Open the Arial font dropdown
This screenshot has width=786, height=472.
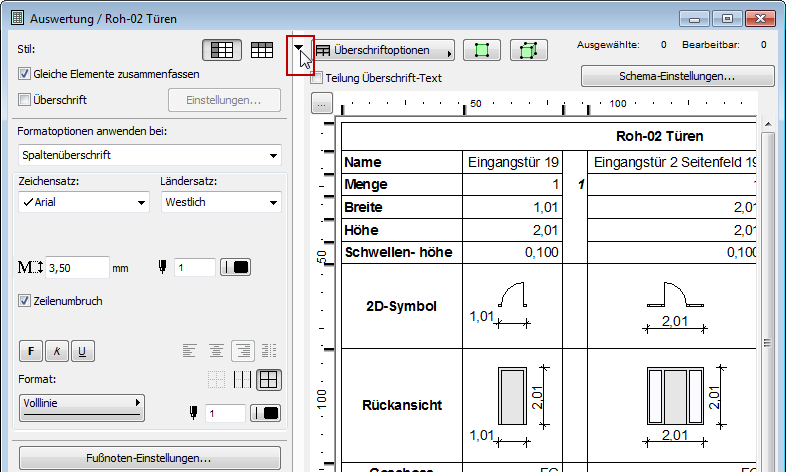[83, 202]
